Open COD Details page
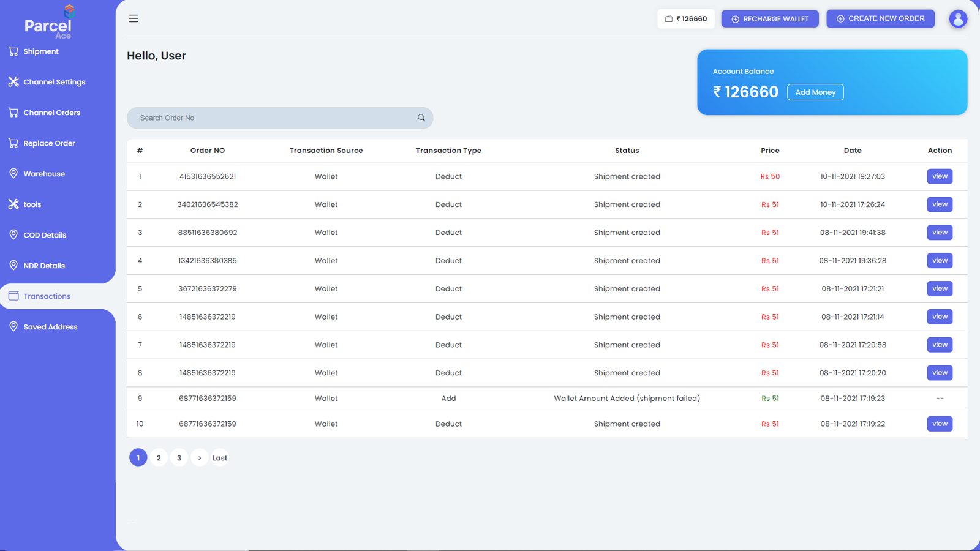Screen dimensions: 980x551 [x=45, y=235]
